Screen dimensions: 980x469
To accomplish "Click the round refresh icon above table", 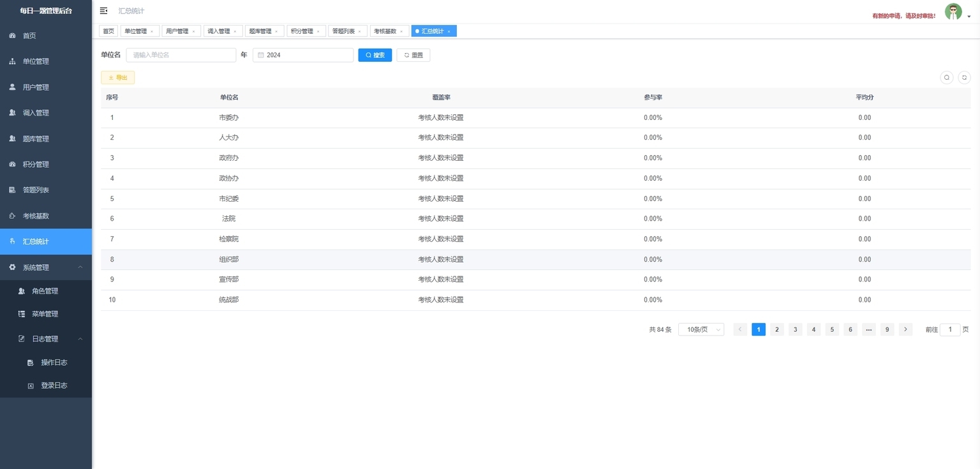I will click(964, 77).
